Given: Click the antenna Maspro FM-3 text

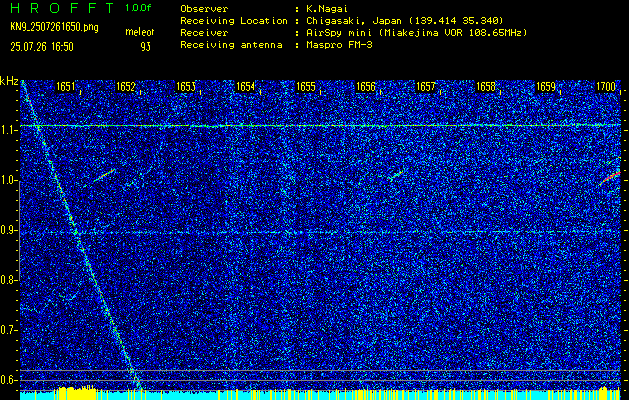Looking at the screenshot, I should [338, 45].
